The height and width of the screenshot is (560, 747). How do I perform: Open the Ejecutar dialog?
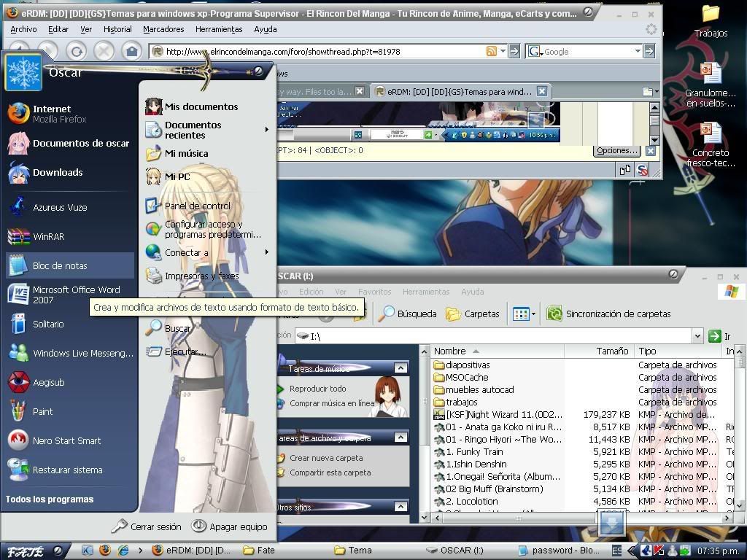177,352
